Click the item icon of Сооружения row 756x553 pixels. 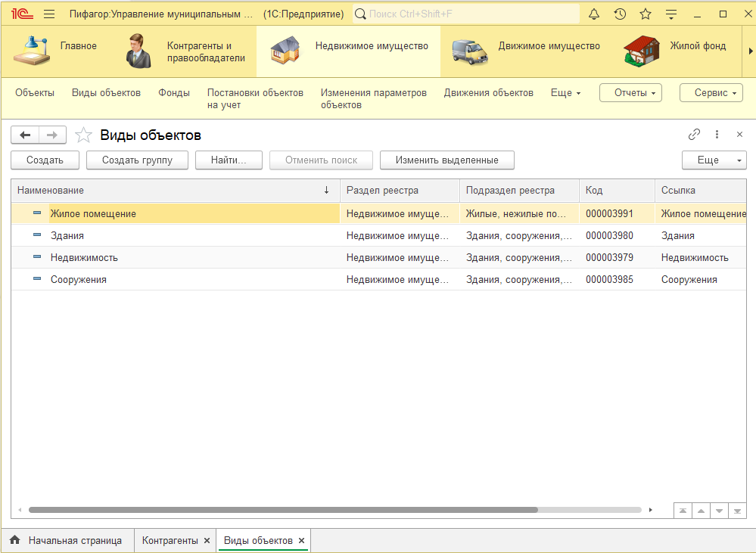(x=37, y=278)
